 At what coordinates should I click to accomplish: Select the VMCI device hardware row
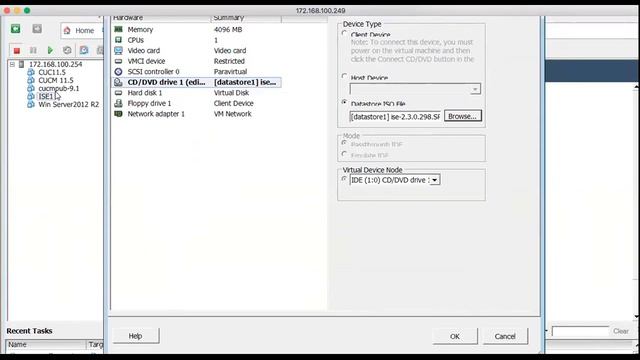pyautogui.click(x=196, y=61)
